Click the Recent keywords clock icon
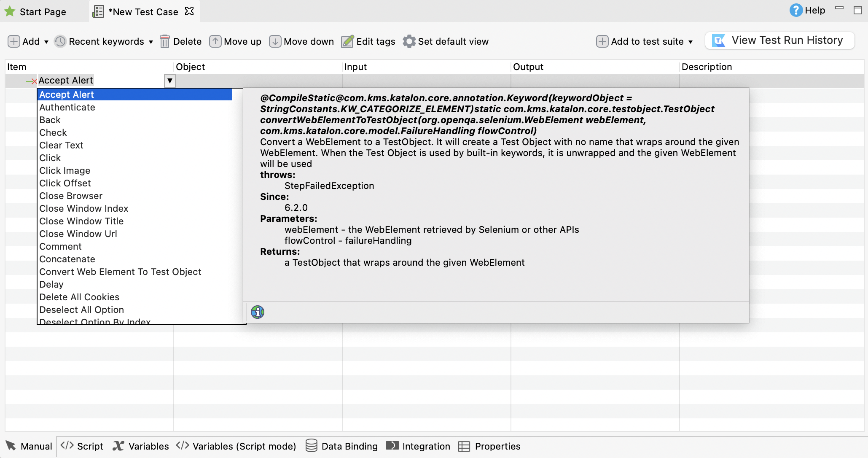Screen dimensions: 868x458 (60, 41)
